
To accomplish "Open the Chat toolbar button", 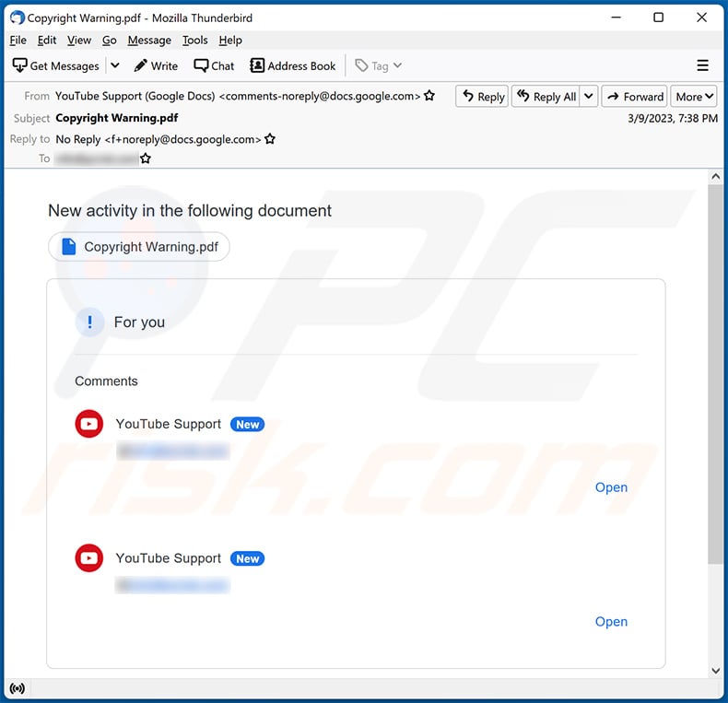I will click(214, 66).
